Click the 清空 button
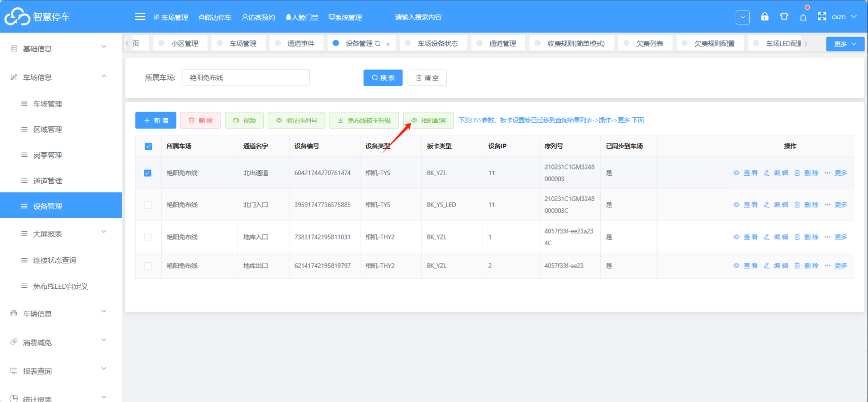 [x=427, y=78]
